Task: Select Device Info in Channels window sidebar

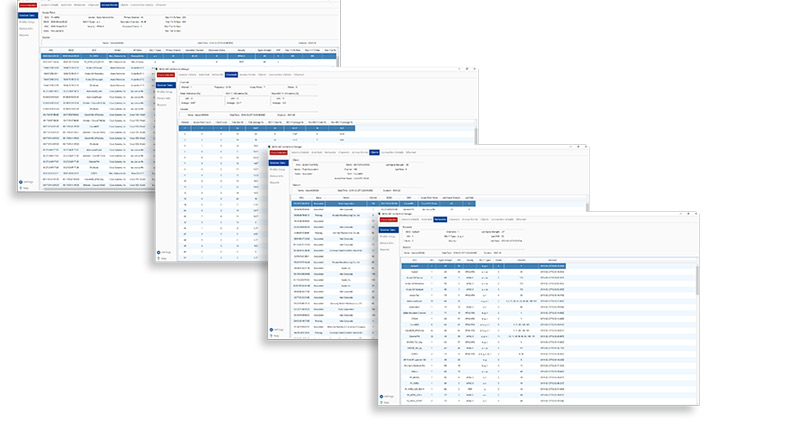Action: [x=164, y=98]
